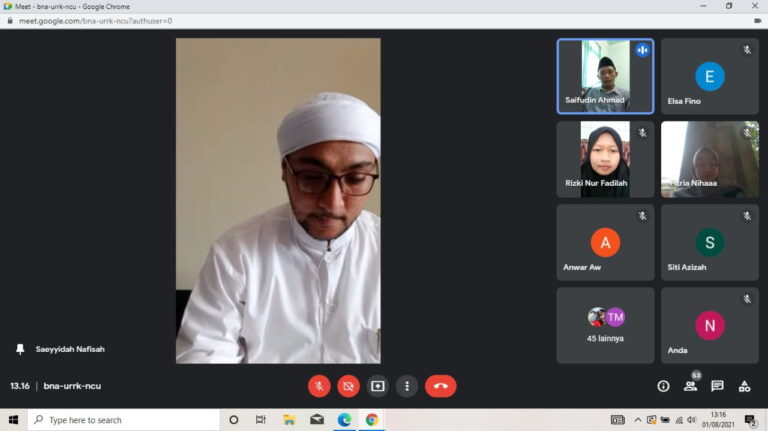Click the Saeyyidah Nafisah name label
The width and height of the screenshot is (768, 431).
coord(70,349)
